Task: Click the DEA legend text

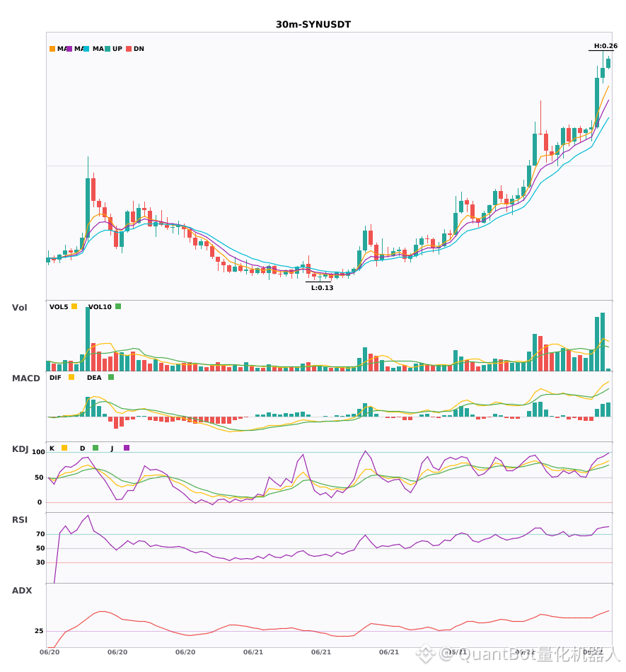Action: 94,378
